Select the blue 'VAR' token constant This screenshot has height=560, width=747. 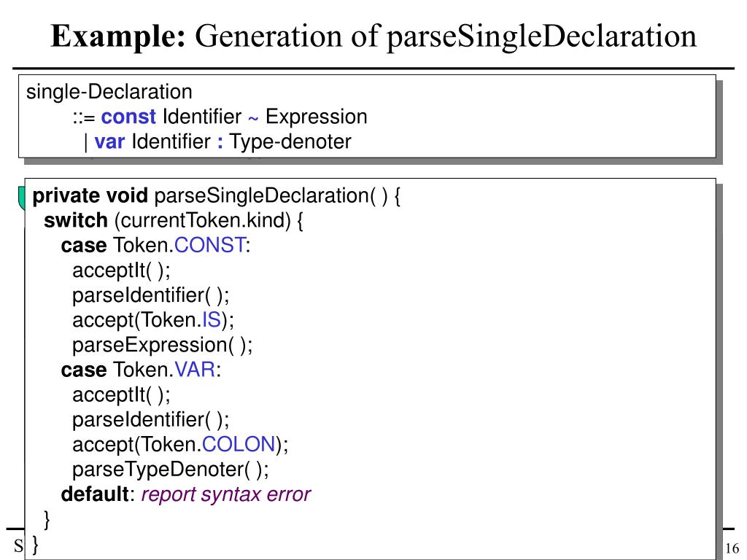point(195,370)
